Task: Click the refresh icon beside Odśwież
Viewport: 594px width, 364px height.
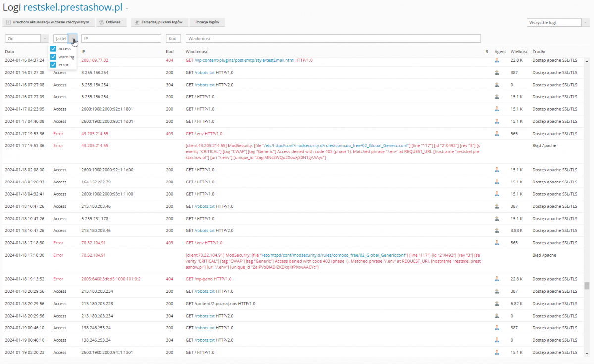Action: tap(101, 22)
